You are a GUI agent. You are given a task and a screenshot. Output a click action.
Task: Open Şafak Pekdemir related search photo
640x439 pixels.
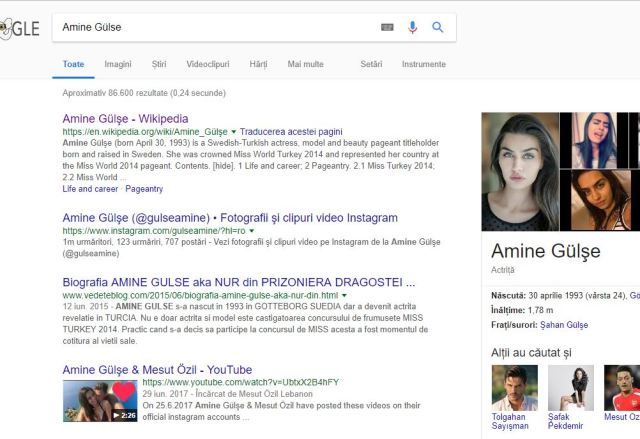571,388
